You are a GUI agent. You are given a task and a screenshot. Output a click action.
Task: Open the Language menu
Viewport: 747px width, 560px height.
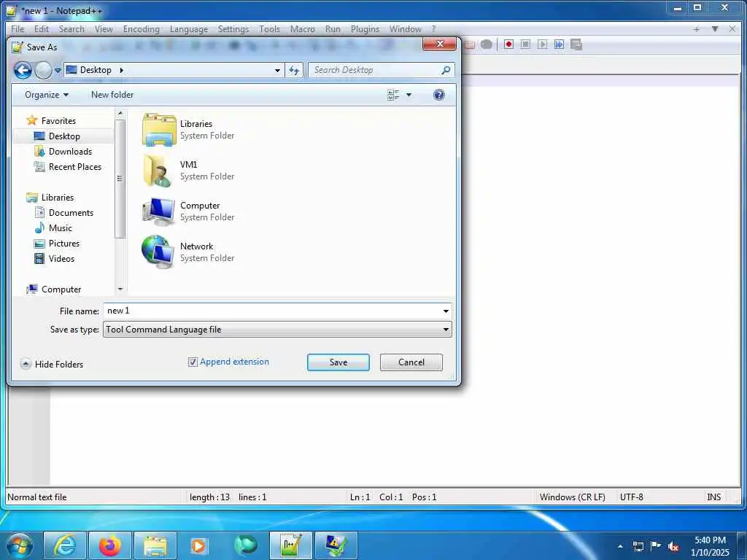click(189, 29)
